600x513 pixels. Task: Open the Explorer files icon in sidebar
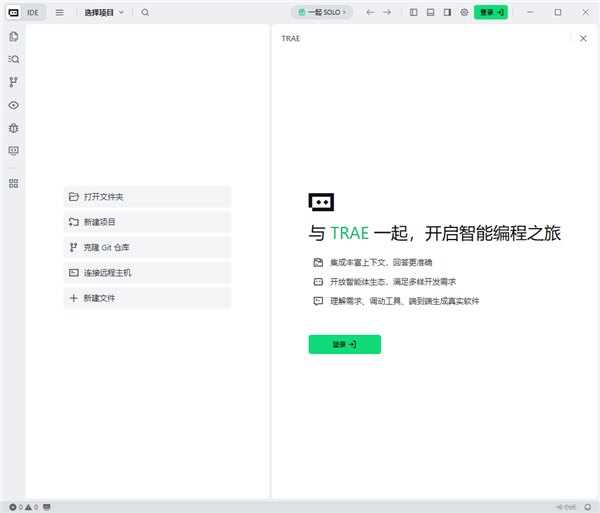coord(13,37)
